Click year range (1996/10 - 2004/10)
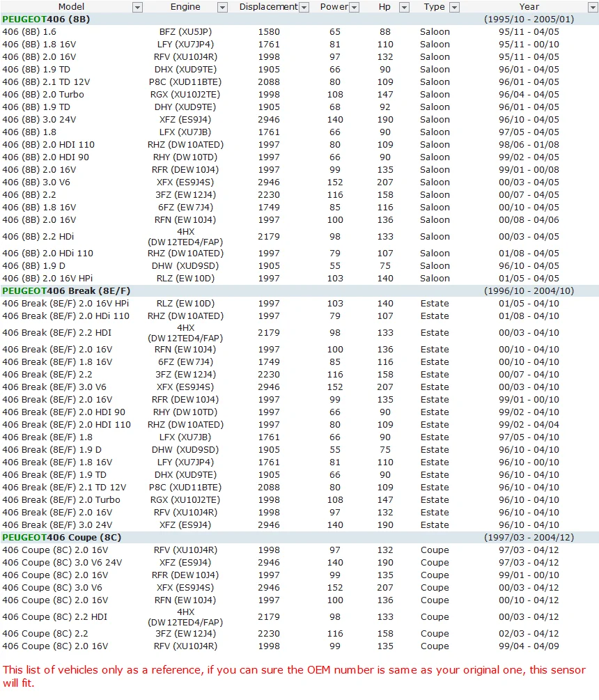599x700 pixels. pyautogui.click(x=529, y=290)
